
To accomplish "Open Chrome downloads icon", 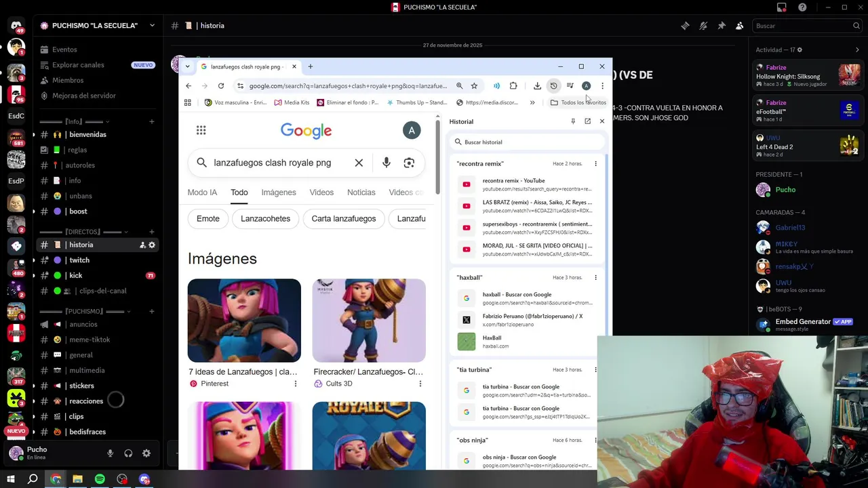I will (x=537, y=86).
